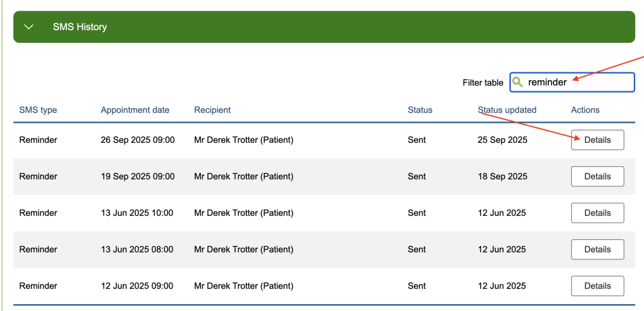Screen dimensions: 644x311
Task: Click the SMS History heading text
Action: pyautogui.click(x=80, y=27)
